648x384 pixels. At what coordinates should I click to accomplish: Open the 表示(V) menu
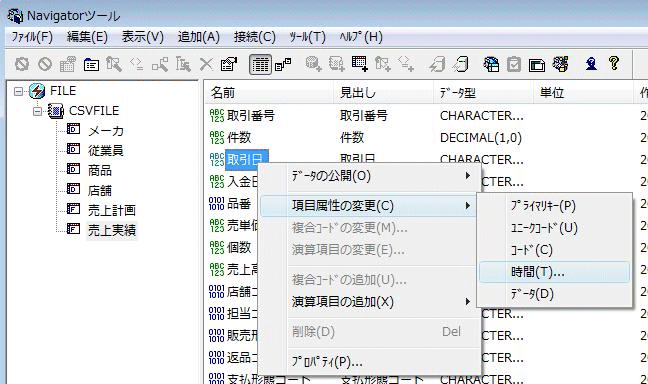click(143, 37)
